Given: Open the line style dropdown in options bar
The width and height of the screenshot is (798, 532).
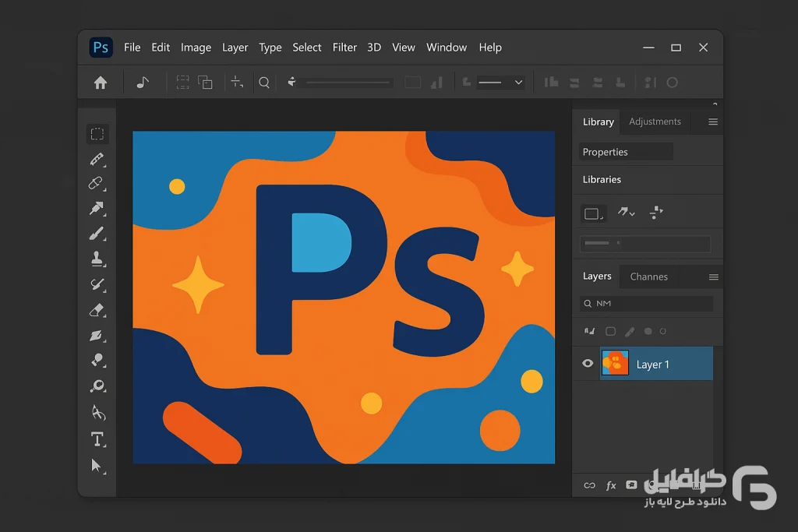Looking at the screenshot, I should [501, 83].
